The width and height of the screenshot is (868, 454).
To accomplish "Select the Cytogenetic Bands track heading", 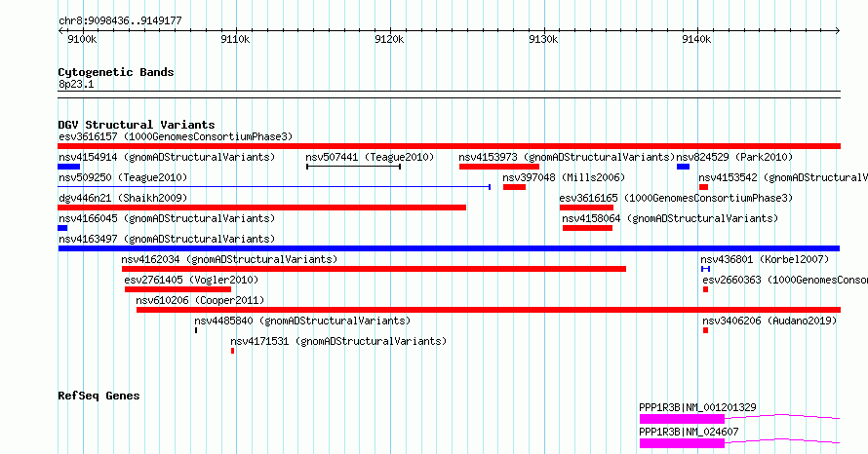I will 116,72.
